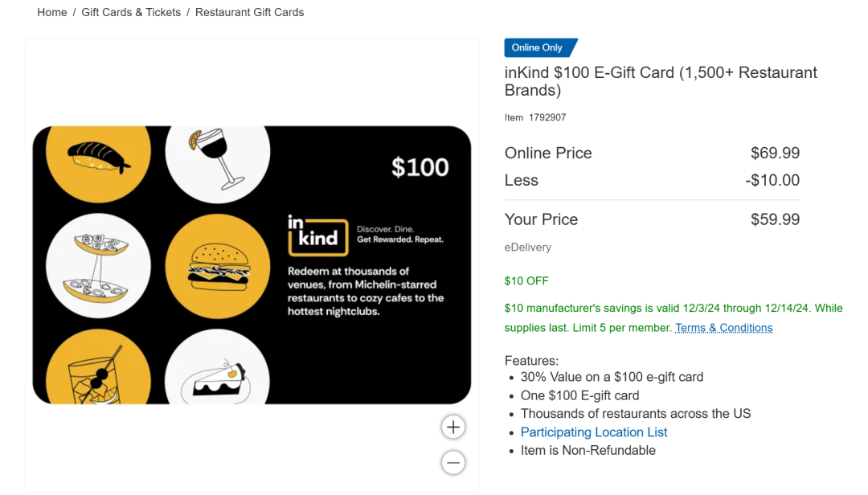Click the burger illustration on the gift card
The image size is (868, 495).
pos(218,266)
